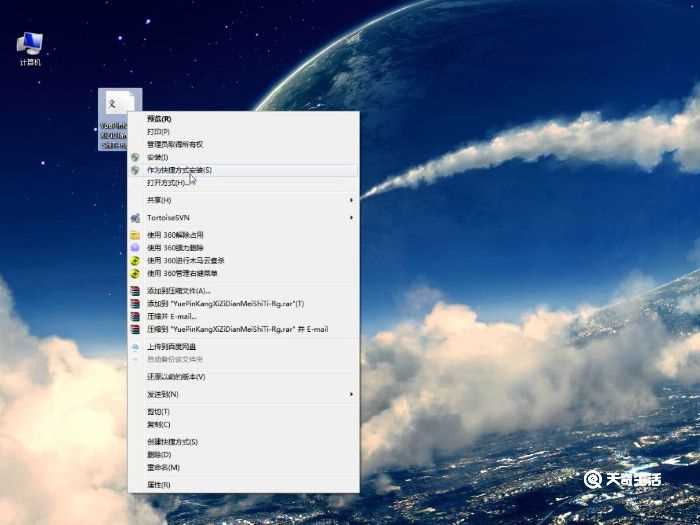The image size is (700, 525).
Task: Select 创建快捷方式(S) menu entry
Action: pos(243,442)
